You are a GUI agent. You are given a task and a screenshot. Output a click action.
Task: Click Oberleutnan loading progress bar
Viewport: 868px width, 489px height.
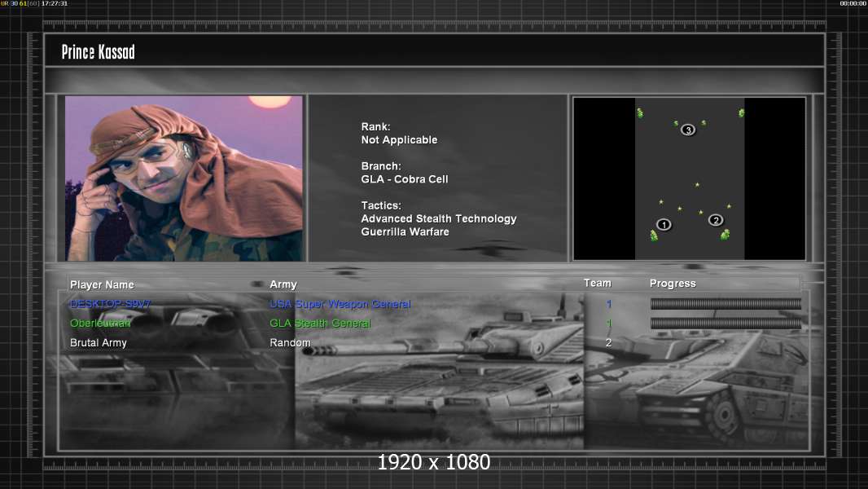pyautogui.click(x=726, y=324)
